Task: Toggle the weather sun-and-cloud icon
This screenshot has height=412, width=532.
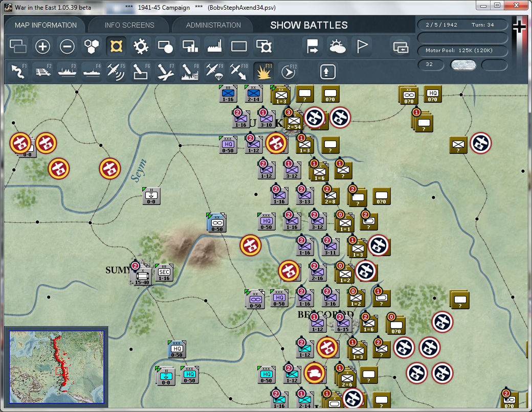Action: pos(337,47)
